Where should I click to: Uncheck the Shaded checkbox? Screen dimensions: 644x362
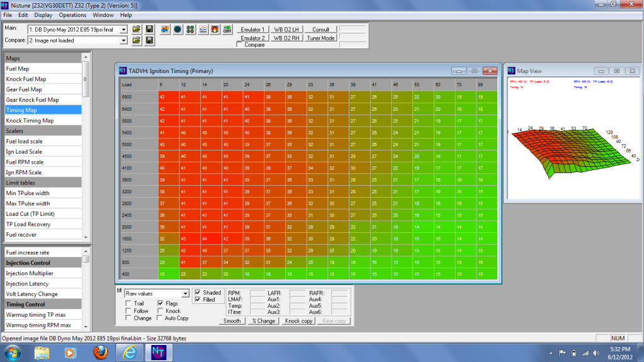198,293
